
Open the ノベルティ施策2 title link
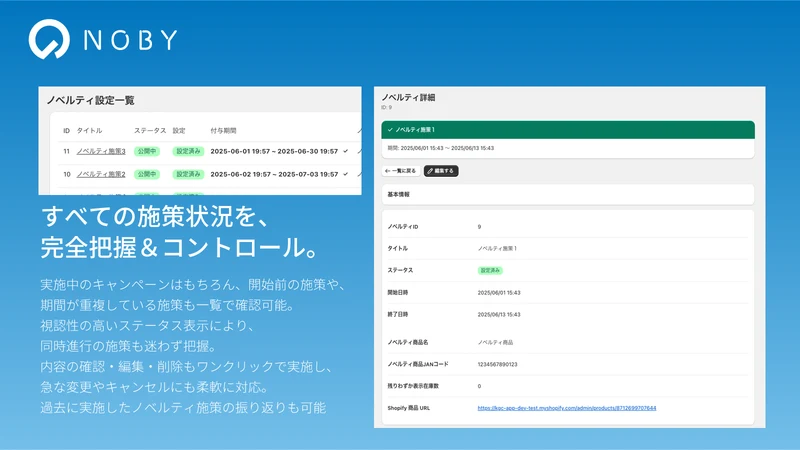(101, 174)
